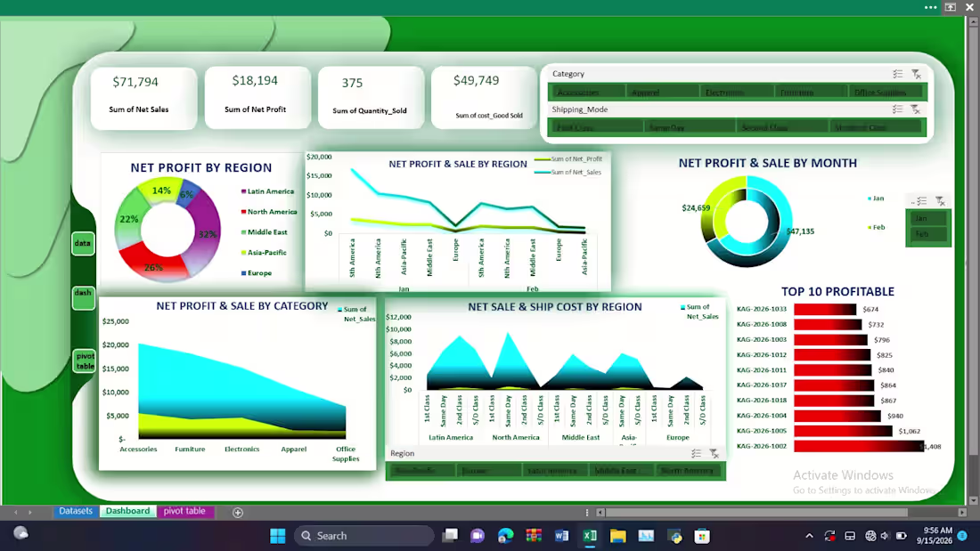Click the sheet tab splitter dots handle
Image resolution: width=980 pixels, height=551 pixels.
587,512
